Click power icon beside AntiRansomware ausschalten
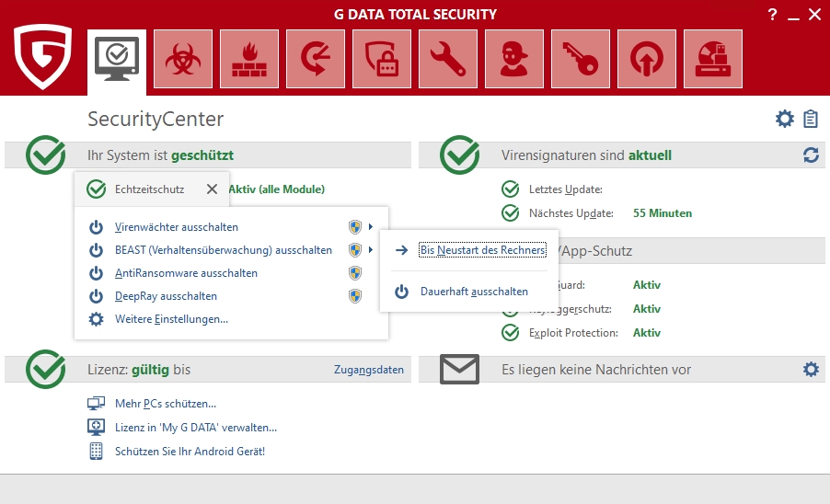Image resolution: width=830 pixels, height=504 pixels. 96,273
